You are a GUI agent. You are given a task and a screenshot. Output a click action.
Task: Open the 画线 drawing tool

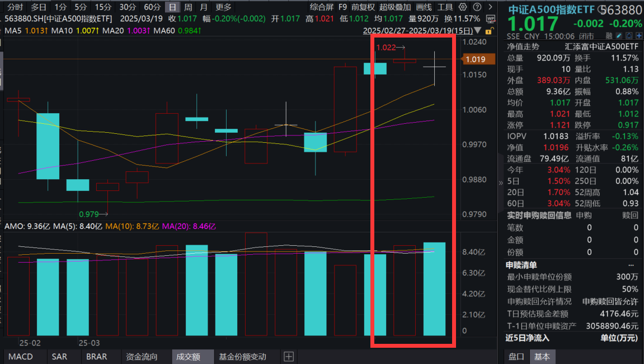pos(424,7)
